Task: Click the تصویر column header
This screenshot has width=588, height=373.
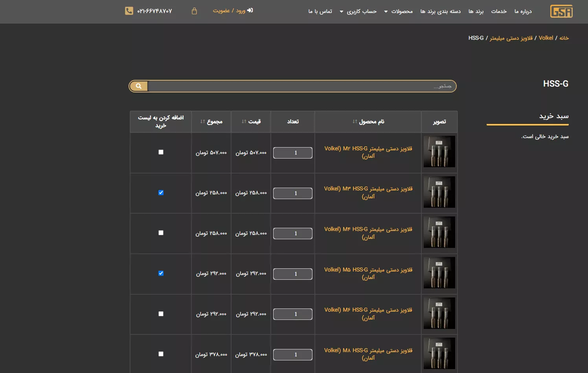Action: click(x=439, y=122)
